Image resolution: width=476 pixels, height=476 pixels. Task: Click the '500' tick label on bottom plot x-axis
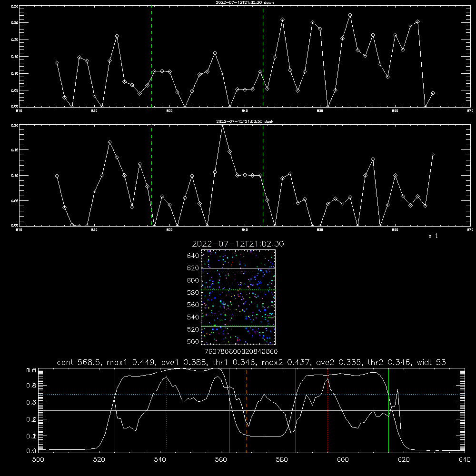click(38, 460)
